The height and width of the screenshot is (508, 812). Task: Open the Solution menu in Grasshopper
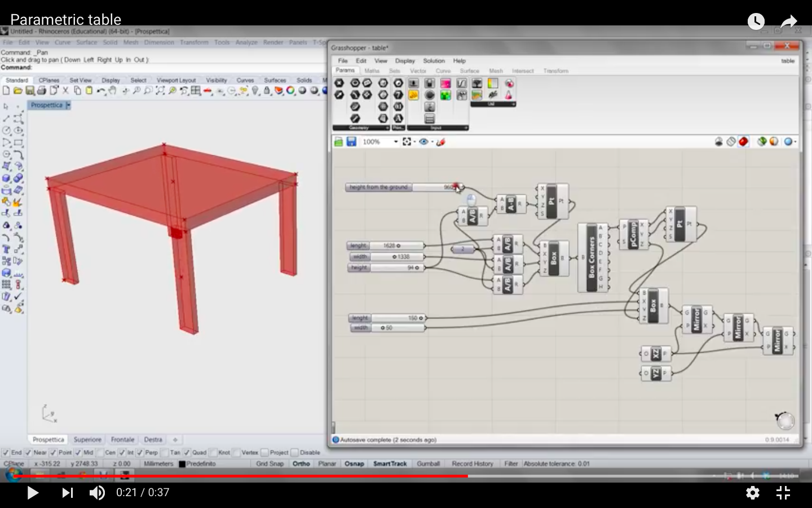click(434, 60)
